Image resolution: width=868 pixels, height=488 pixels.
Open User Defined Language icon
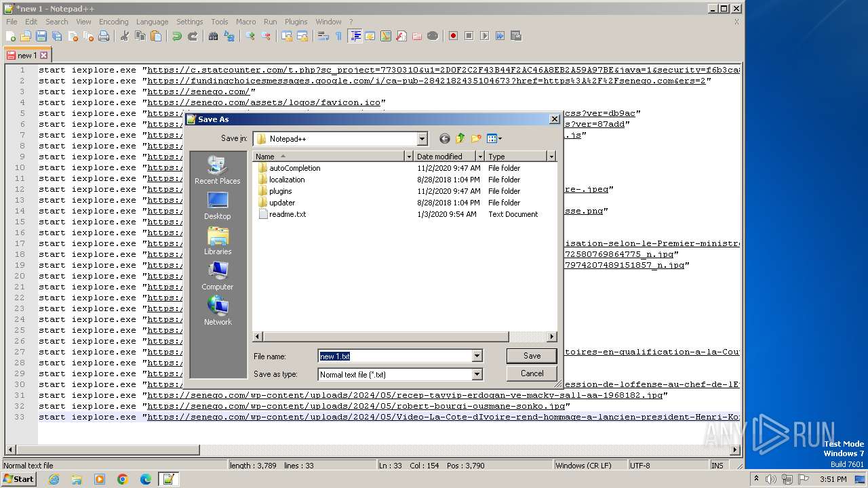370,36
